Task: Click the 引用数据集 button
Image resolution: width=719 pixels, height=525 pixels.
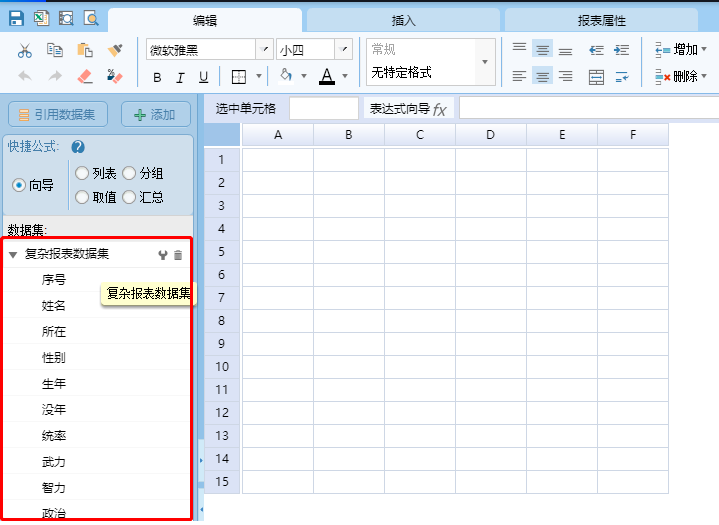Action: coord(58,114)
